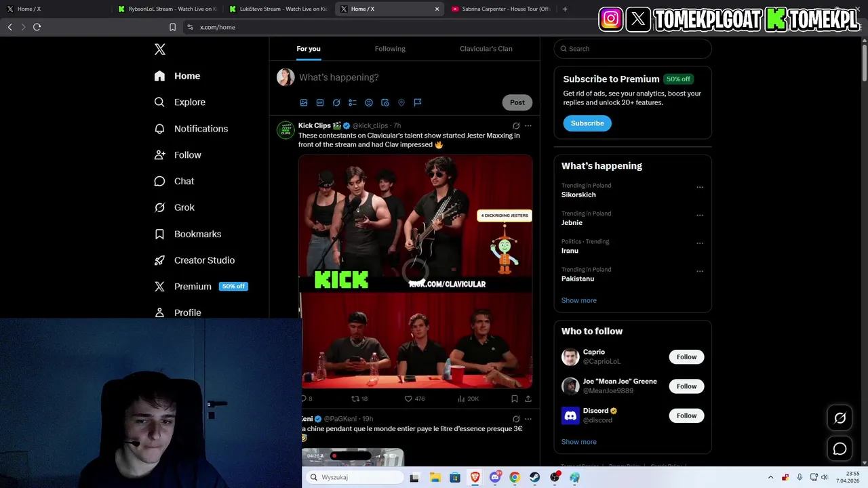View analytics of Kick Clips post

pyautogui.click(x=469, y=399)
